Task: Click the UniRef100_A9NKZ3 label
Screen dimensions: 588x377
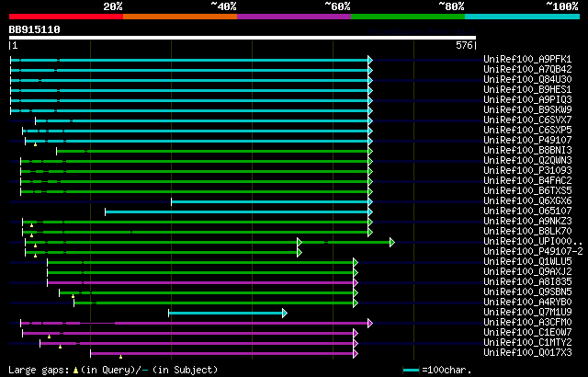Action: (527, 222)
